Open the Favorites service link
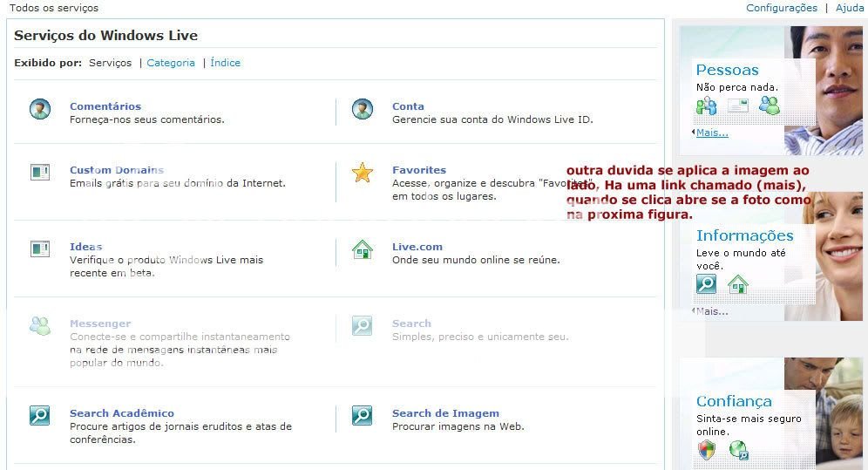This screenshot has height=470, width=868. point(419,170)
